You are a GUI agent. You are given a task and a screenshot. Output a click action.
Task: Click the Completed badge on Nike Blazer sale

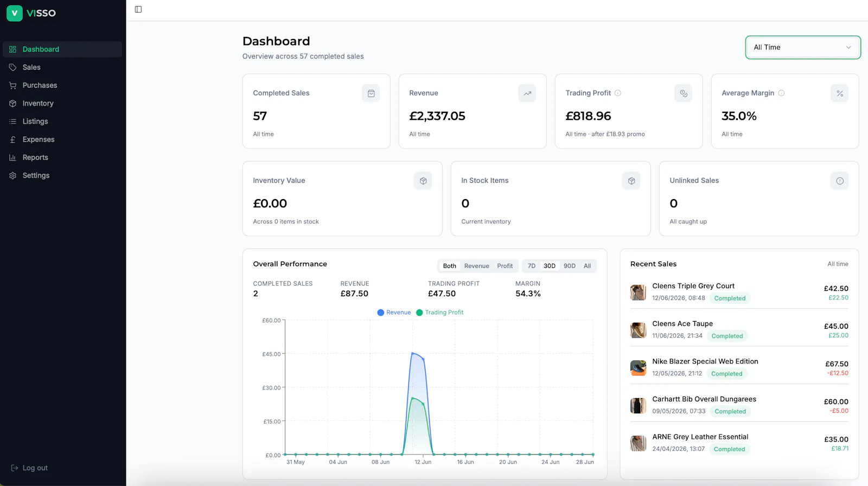(x=727, y=374)
